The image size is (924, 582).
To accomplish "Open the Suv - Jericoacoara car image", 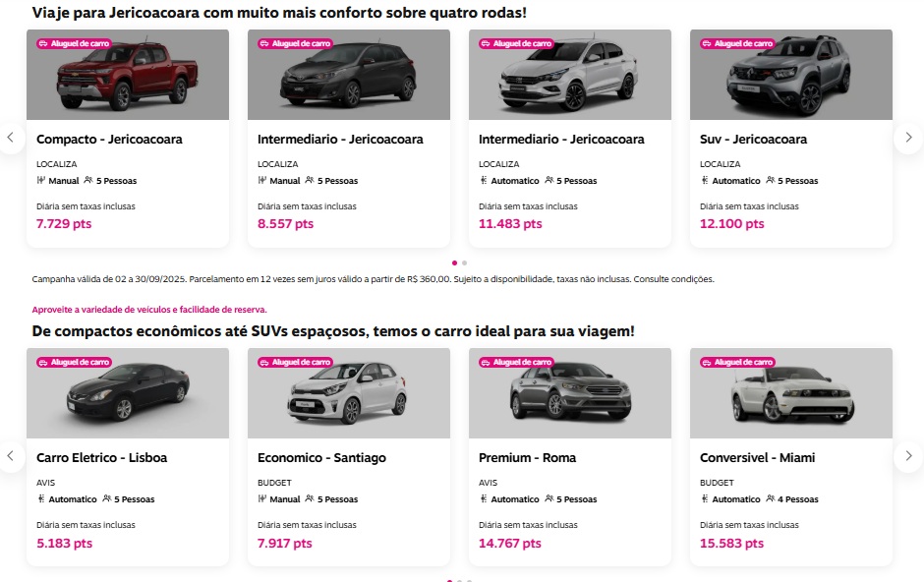I will (x=791, y=81).
